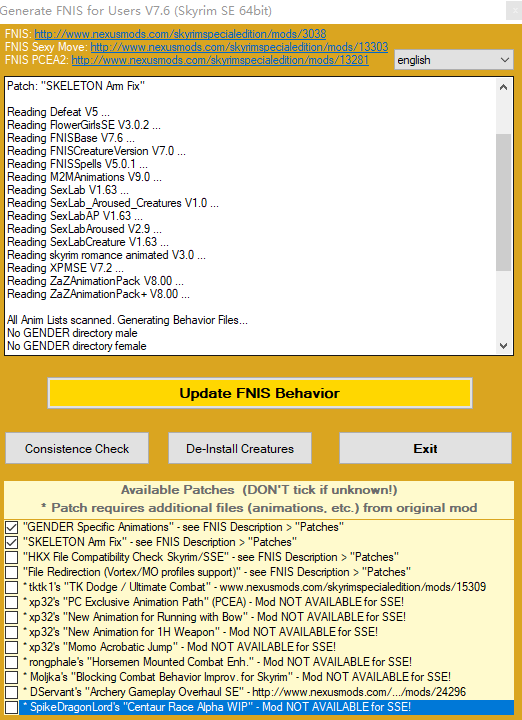522x720 pixels.
Task: Click De-Install Creatures button
Action: 240,448
